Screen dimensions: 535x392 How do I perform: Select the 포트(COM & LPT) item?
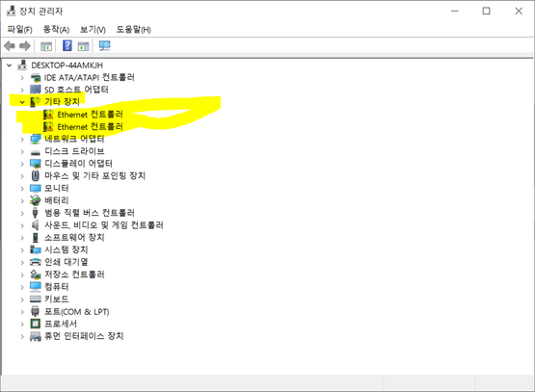point(77,311)
